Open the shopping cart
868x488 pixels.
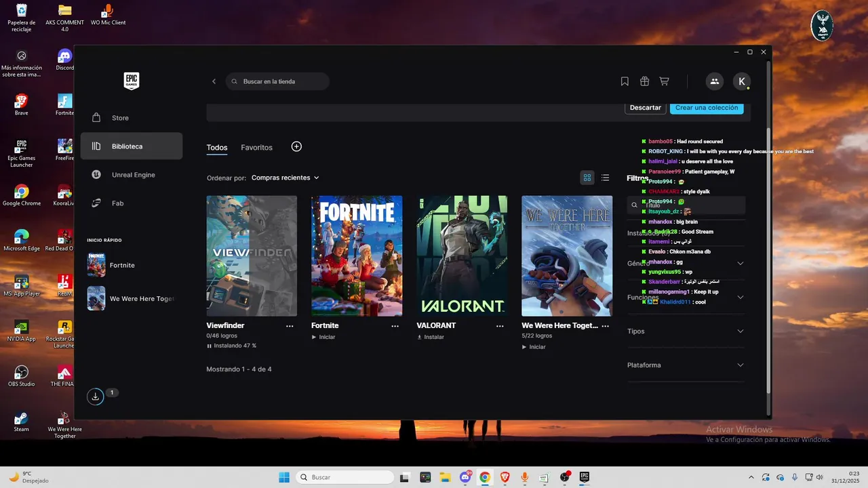pyautogui.click(x=664, y=81)
